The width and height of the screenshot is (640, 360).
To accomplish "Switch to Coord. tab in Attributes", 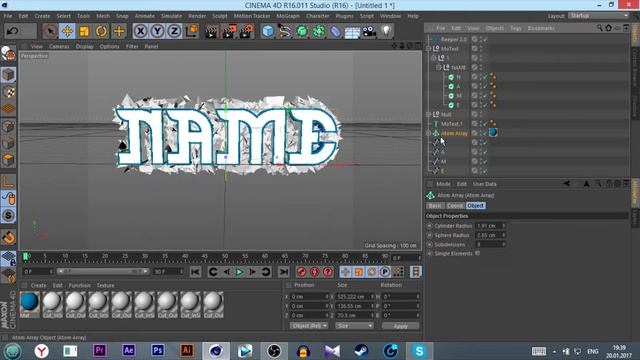I will tap(455, 206).
